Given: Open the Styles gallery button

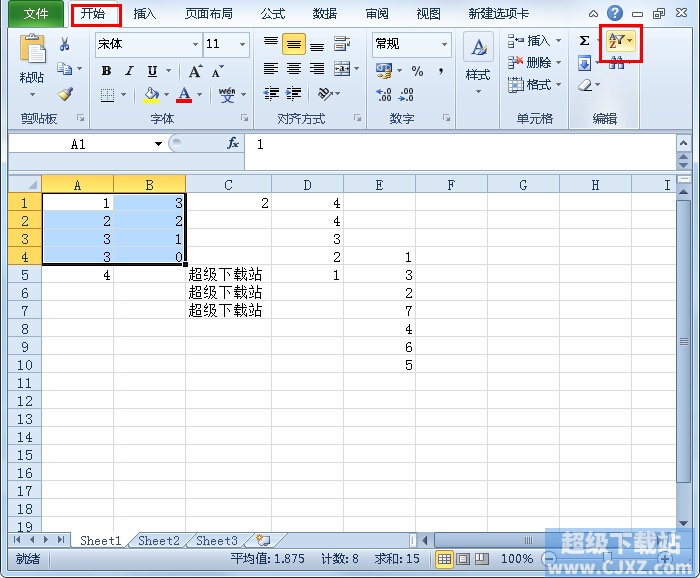Looking at the screenshot, I should click(x=478, y=62).
